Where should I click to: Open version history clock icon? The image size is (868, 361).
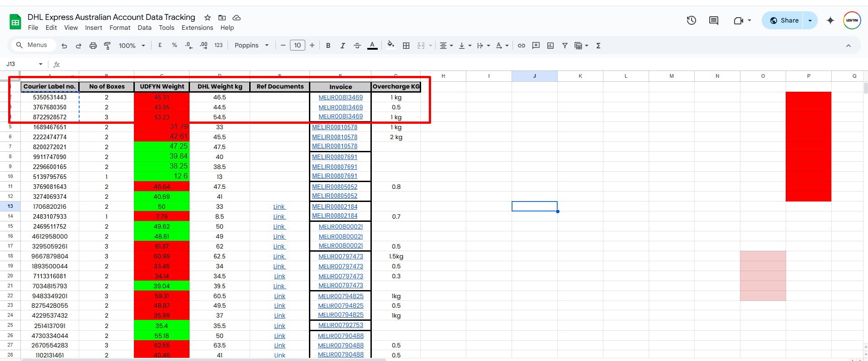pos(691,20)
